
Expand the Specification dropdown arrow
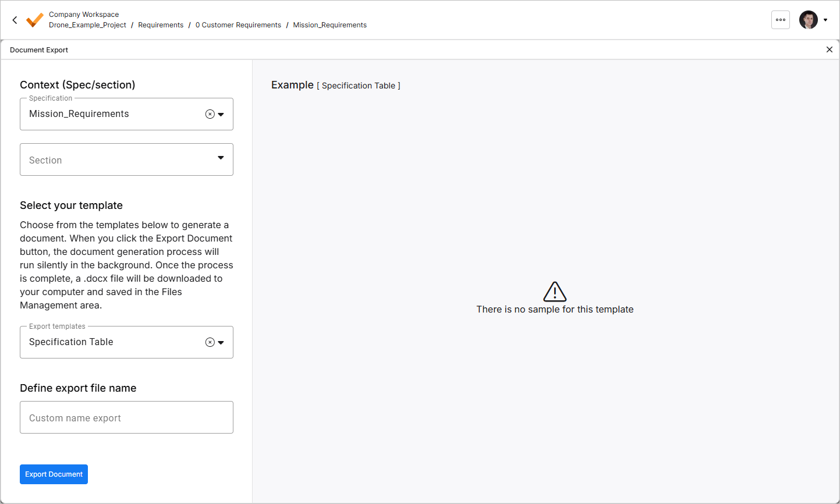221,114
